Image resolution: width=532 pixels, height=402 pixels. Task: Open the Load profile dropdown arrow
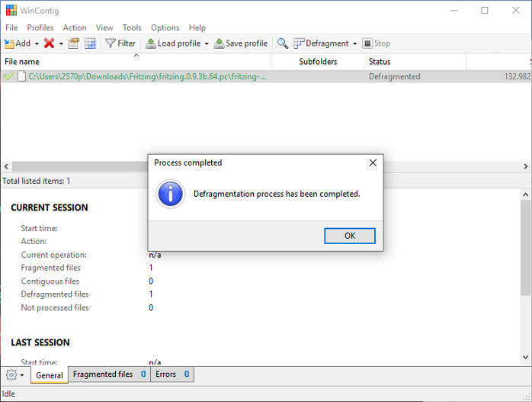[x=207, y=43]
